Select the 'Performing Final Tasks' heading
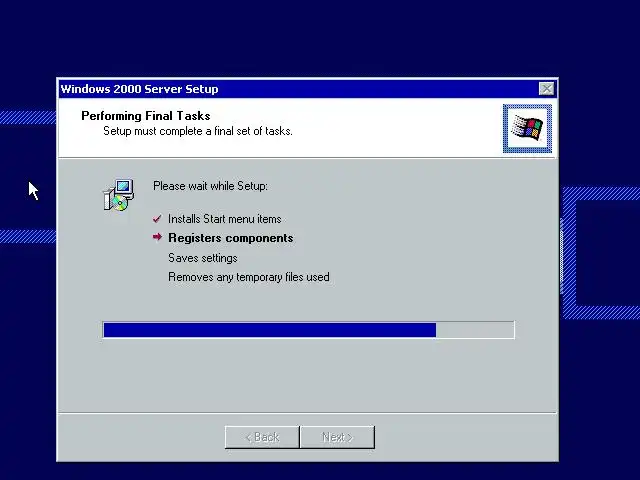This screenshot has height=480, width=640. point(146,116)
